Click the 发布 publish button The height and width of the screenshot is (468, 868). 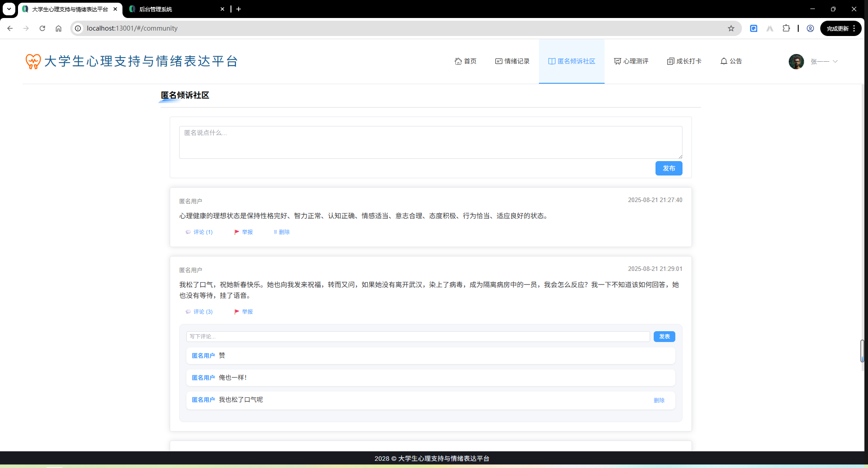tap(669, 168)
